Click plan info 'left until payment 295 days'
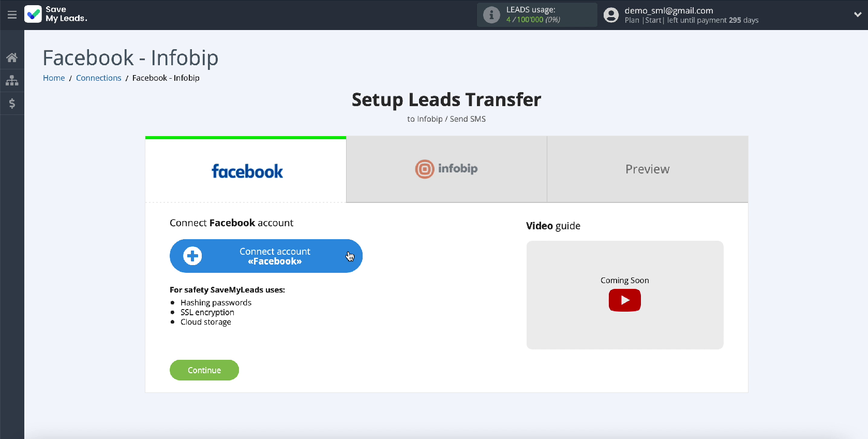The image size is (868, 439). pos(713,20)
